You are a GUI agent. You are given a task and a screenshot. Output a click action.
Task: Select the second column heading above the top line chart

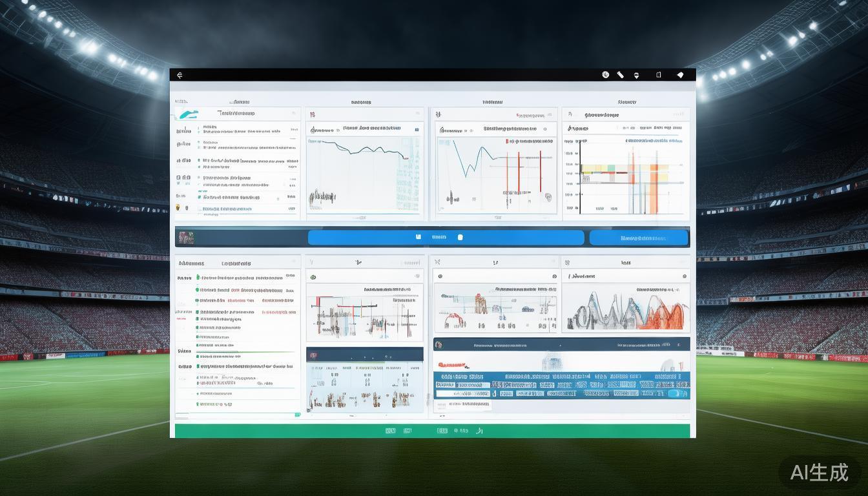pyautogui.click(x=361, y=102)
